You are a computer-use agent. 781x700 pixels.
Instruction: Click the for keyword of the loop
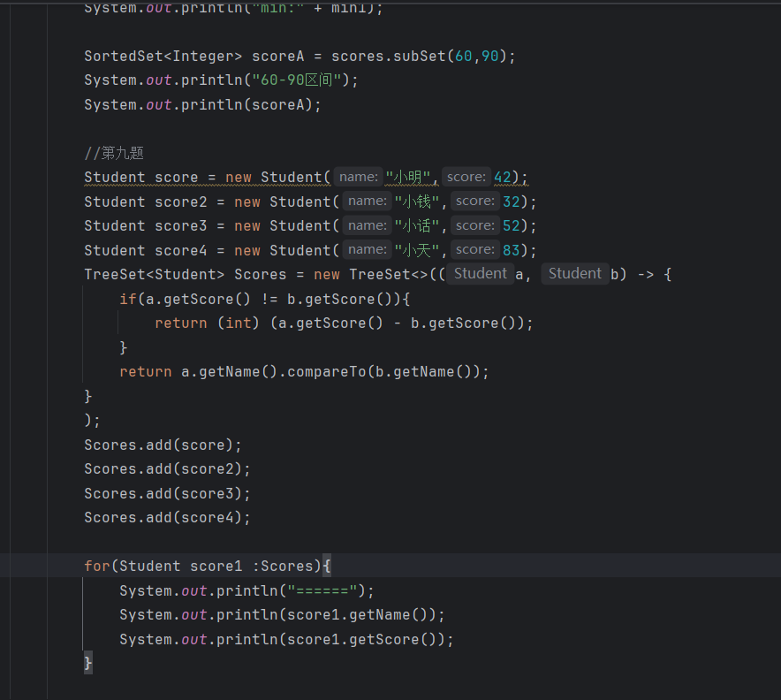click(96, 566)
